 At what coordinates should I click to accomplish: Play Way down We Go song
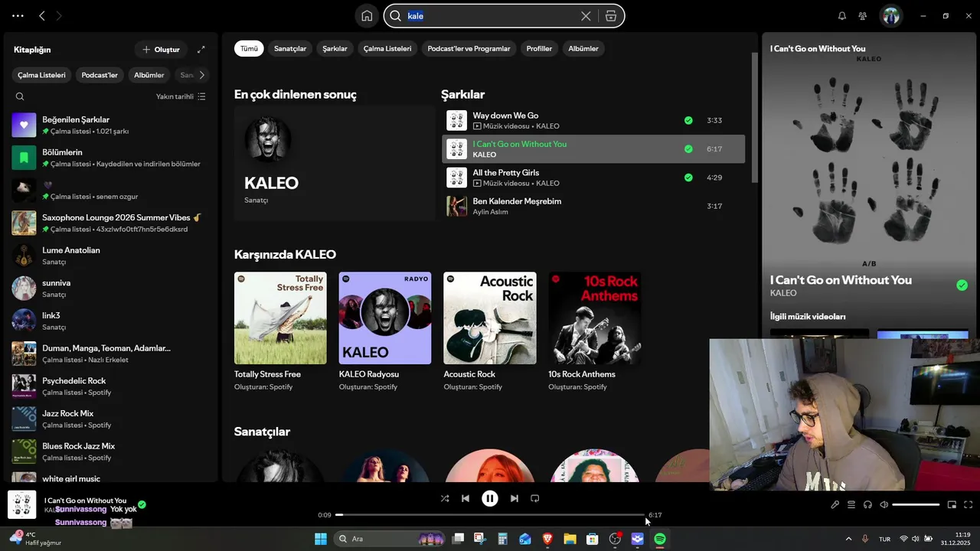click(x=593, y=120)
